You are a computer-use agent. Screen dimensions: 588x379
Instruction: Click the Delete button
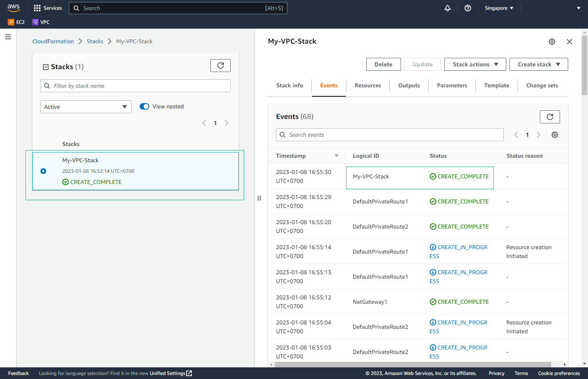click(x=384, y=64)
